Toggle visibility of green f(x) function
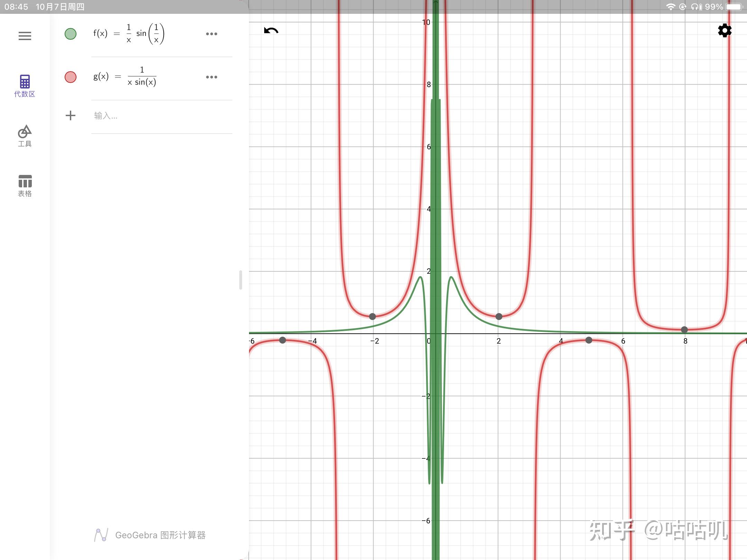Screen dimensions: 747x560 pos(71,34)
